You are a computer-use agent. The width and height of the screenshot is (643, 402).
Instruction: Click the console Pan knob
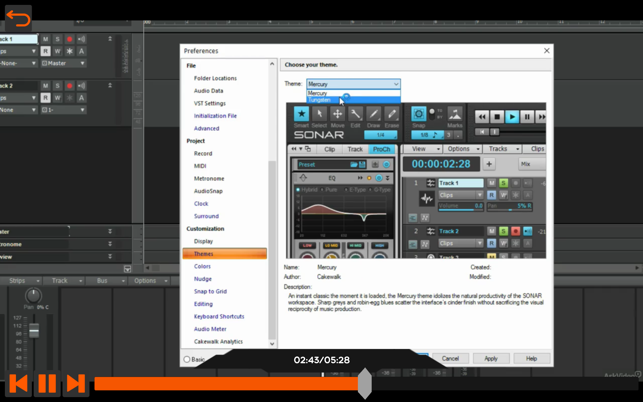pyautogui.click(x=33, y=295)
